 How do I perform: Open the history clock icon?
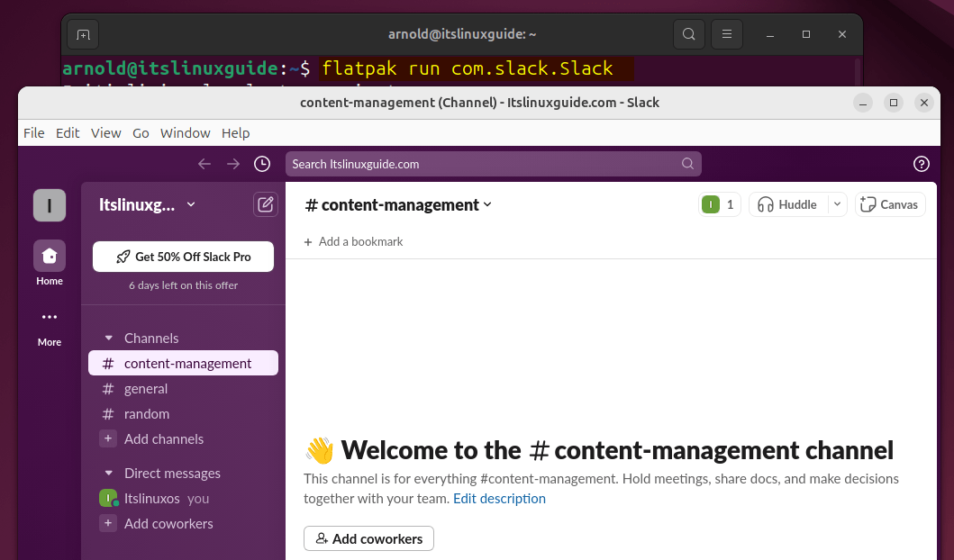(x=262, y=164)
